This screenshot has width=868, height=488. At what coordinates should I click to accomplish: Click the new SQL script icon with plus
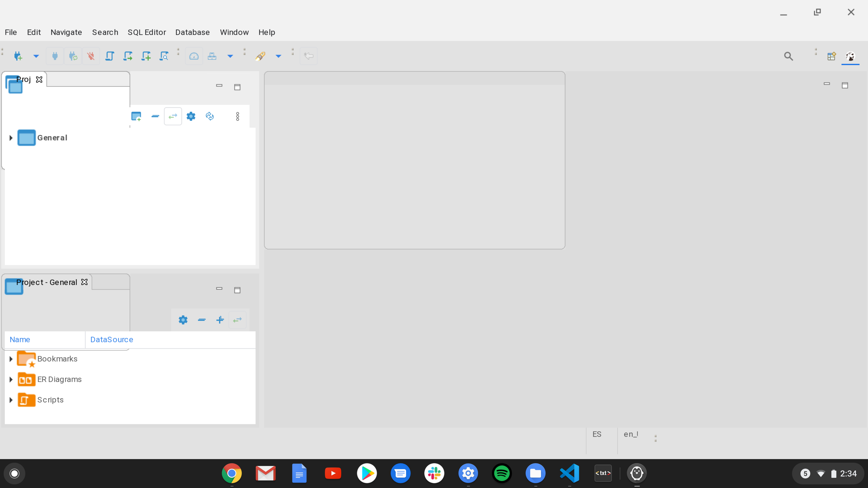pyautogui.click(x=146, y=56)
